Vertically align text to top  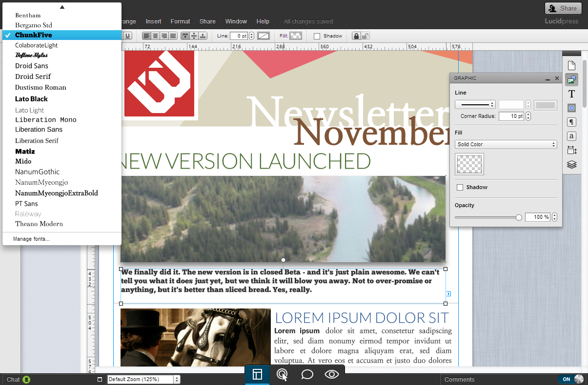(x=185, y=36)
